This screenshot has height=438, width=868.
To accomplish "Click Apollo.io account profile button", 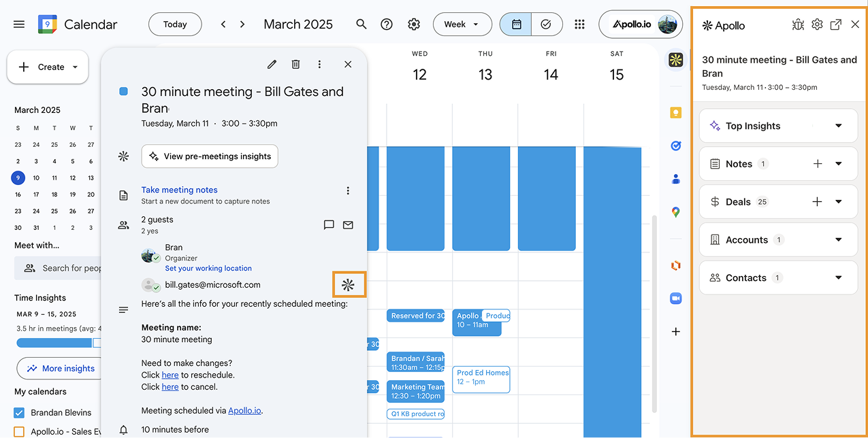I will 641,24.
